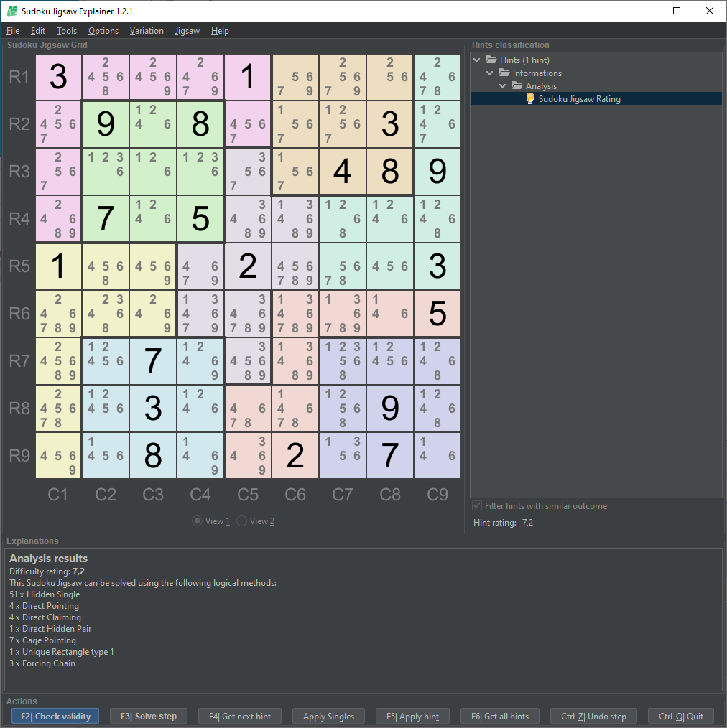Select the red cell R6C9 containing 5
This screenshot has width=727, height=728.
click(437, 314)
